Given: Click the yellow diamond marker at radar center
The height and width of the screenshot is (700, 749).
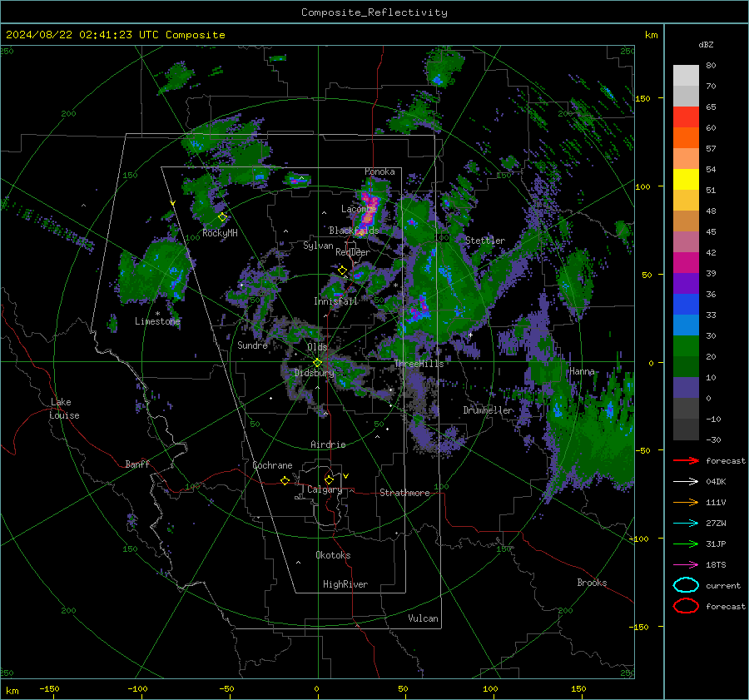Looking at the screenshot, I should (x=318, y=363).
